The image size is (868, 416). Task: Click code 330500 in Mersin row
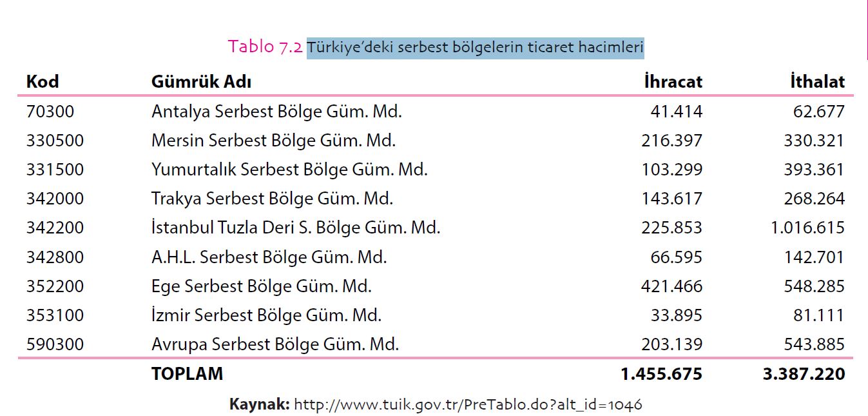(55, 141)
